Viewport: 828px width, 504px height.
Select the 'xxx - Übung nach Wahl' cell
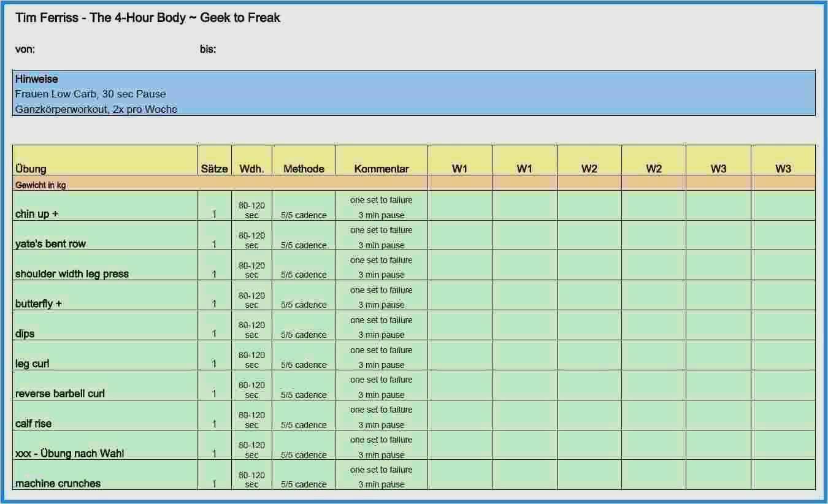[69, 454]
